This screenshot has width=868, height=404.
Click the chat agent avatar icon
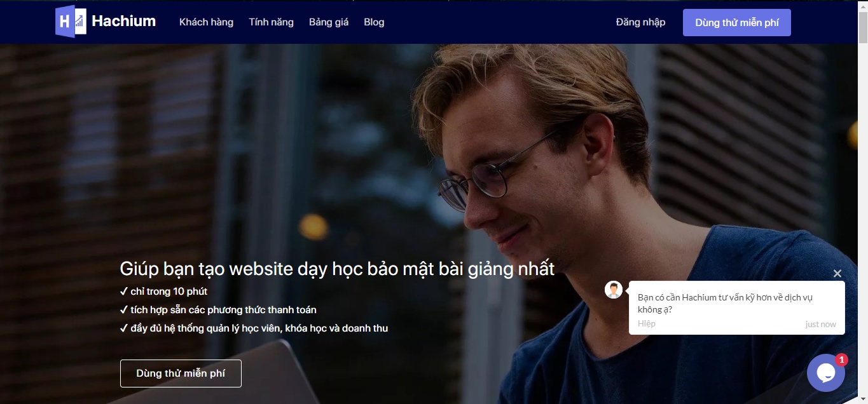tap(614, 290)
